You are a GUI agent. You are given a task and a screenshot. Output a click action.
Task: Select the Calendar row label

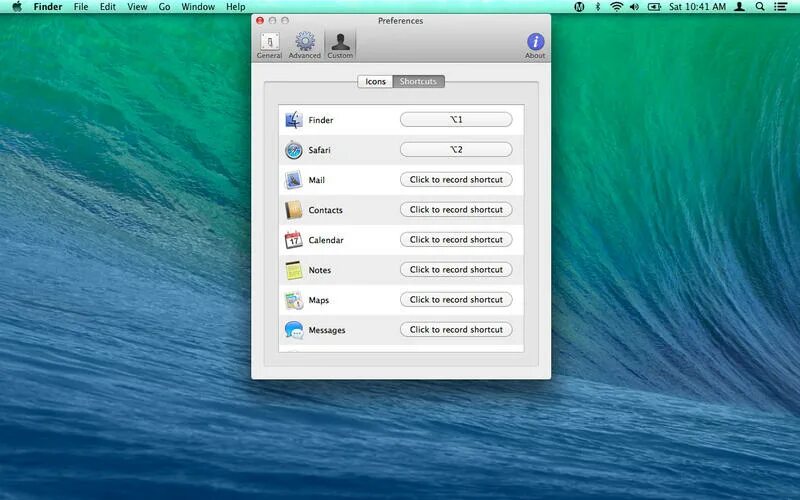[x=326, y=240]
